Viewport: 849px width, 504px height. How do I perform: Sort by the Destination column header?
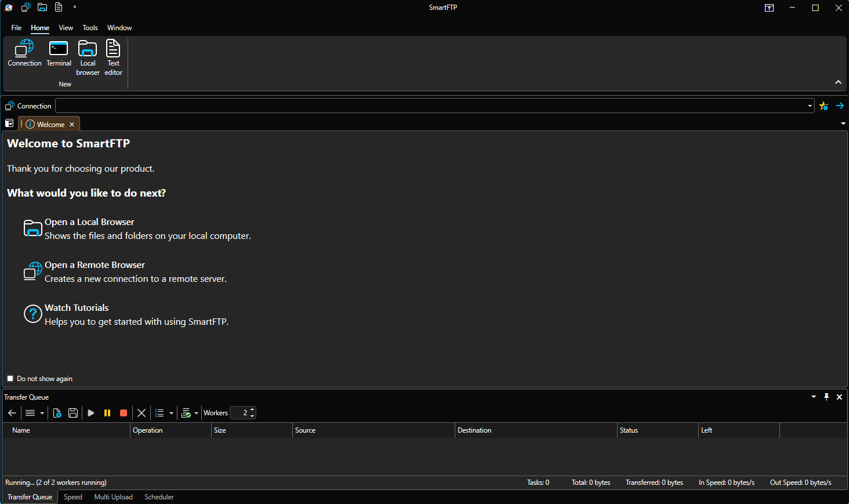pos(536,430)
